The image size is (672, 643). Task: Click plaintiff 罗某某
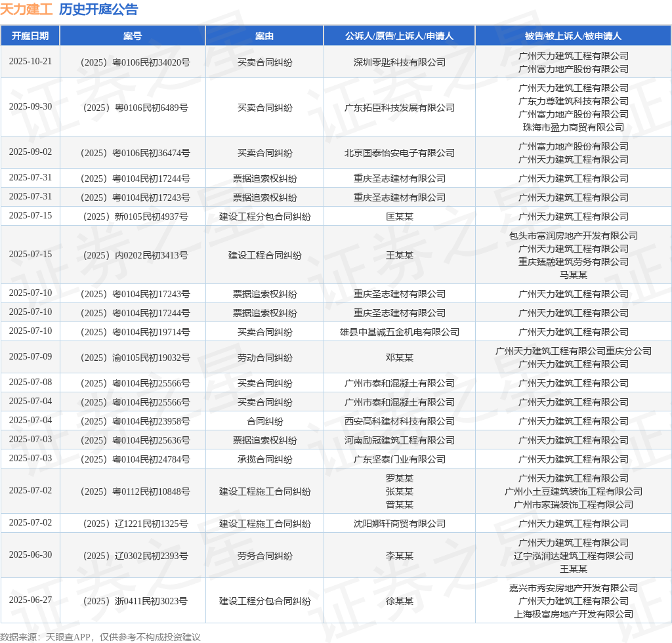tap(400, 478)
